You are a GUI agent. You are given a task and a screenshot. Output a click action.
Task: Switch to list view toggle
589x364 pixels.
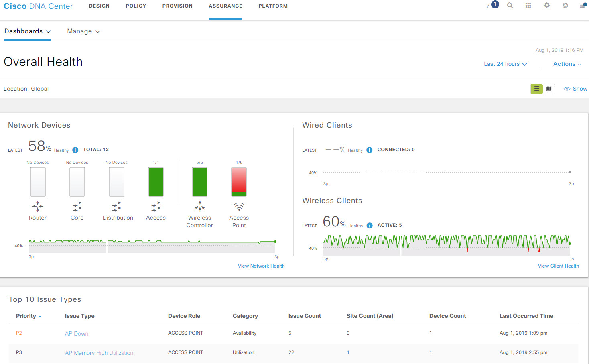(537, 89)
